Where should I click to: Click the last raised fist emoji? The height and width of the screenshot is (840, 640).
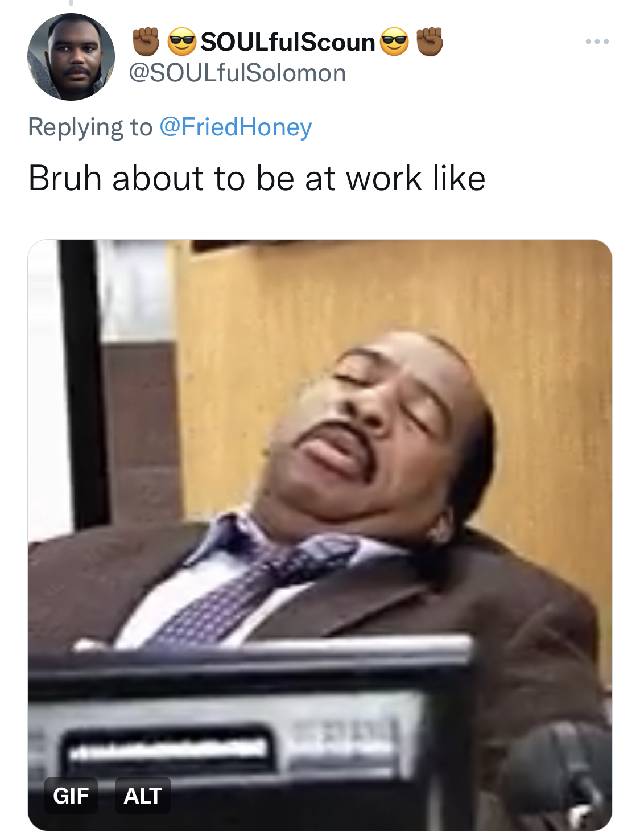coord(430,42)
